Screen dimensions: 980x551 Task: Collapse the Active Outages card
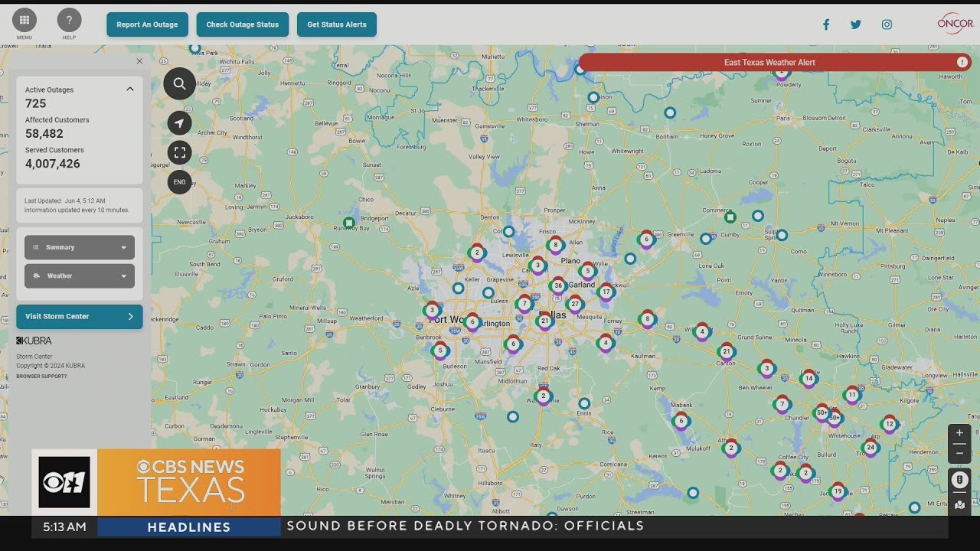tap(130, 89)
